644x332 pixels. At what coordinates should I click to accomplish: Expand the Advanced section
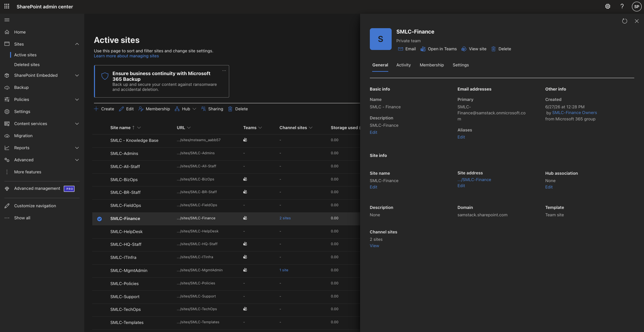coord(77,160)
